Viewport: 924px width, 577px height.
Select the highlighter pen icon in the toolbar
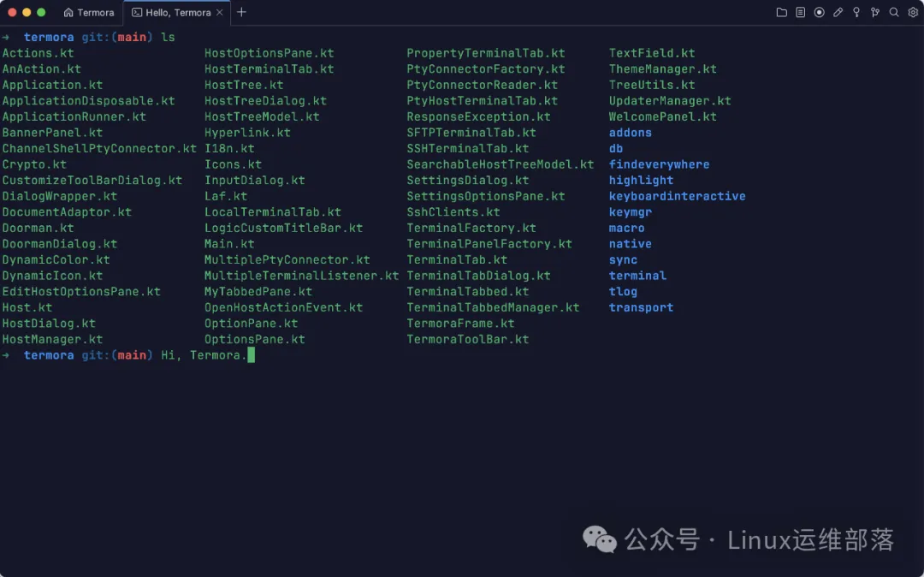click(838, 13)
